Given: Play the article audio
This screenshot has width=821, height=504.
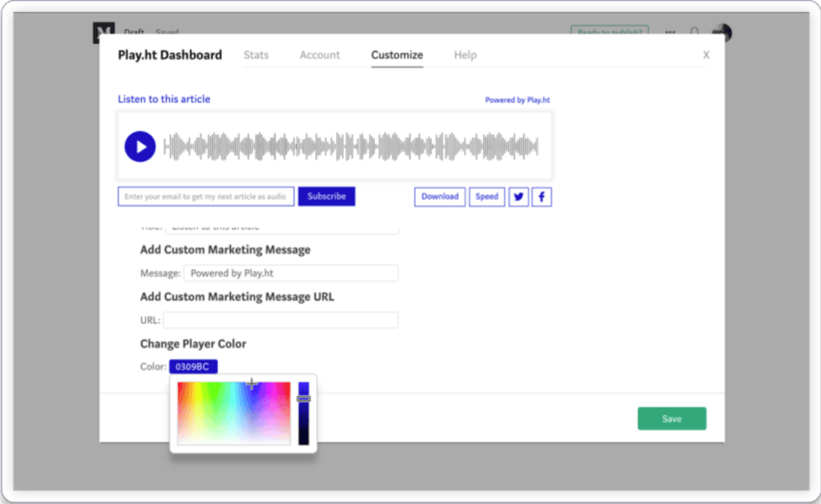Looking at the screenshot, I should click(140, 147).
